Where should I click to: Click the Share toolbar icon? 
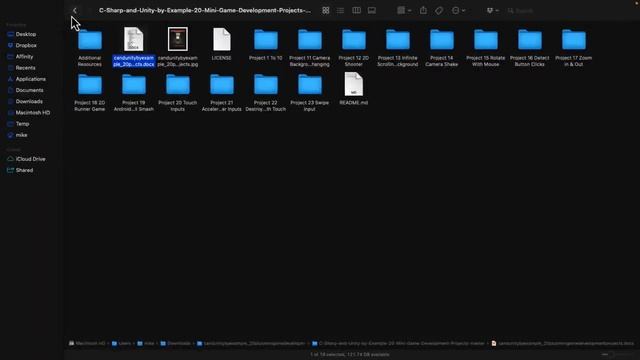coord(423,11)
